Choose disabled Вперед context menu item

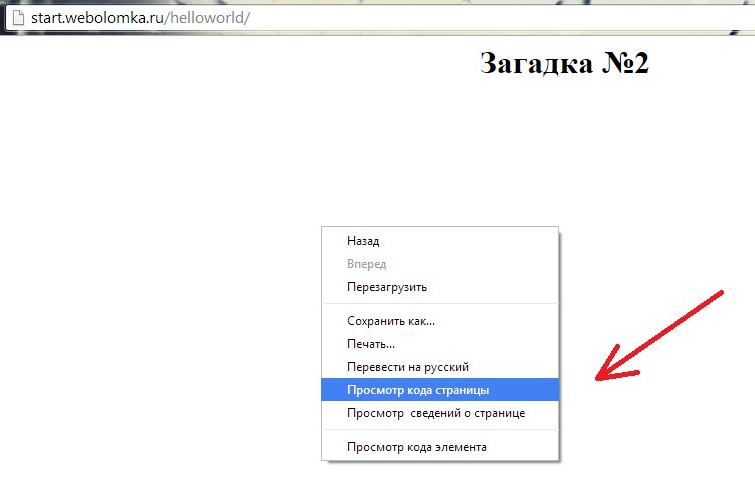[440, 264]
